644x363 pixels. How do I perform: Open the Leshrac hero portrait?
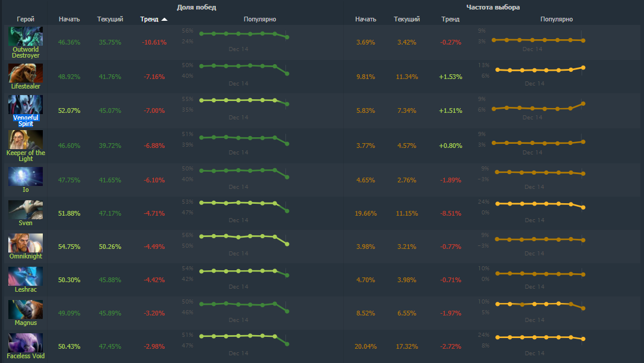26,276
